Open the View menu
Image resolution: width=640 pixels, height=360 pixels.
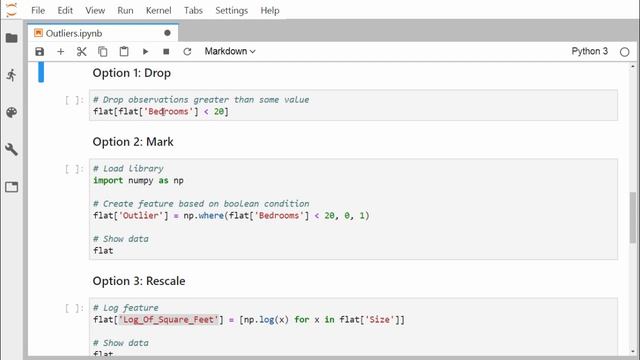click(x=95, y=10)
